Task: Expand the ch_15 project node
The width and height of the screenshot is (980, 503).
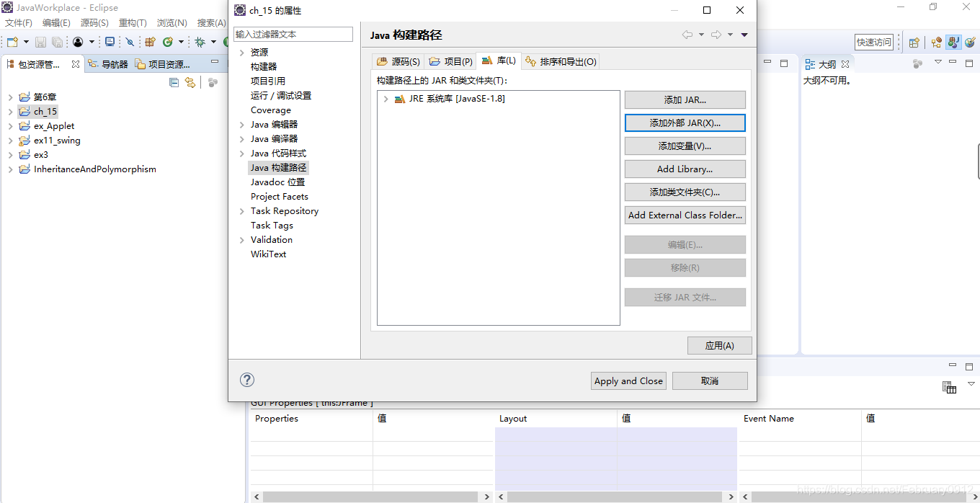Action: [x=10, y=112]
